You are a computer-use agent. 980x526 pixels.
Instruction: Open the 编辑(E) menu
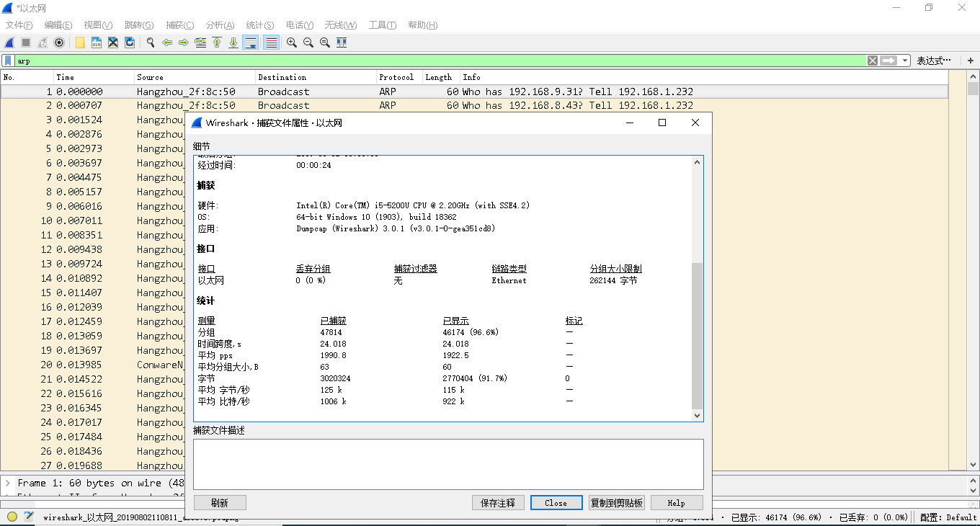point(58,25)
